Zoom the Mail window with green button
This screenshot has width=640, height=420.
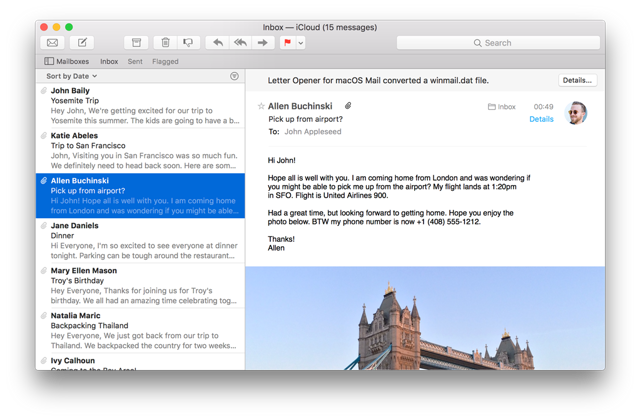tap(69, 27)
